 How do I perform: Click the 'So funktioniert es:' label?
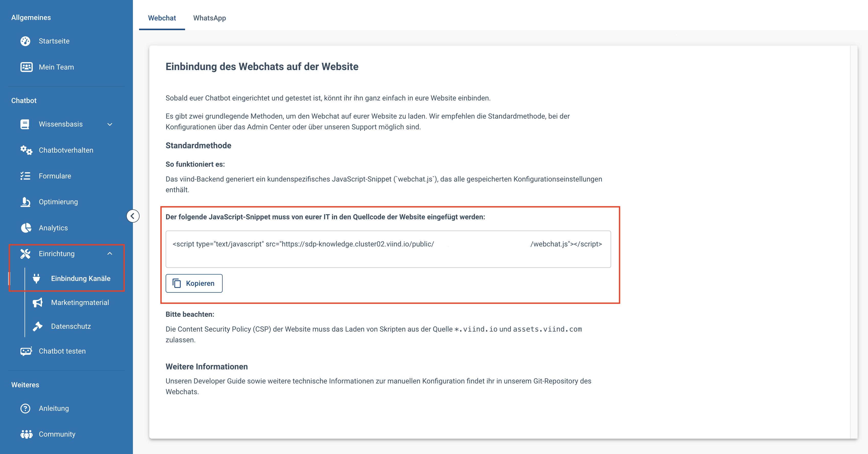coord(195,164)
